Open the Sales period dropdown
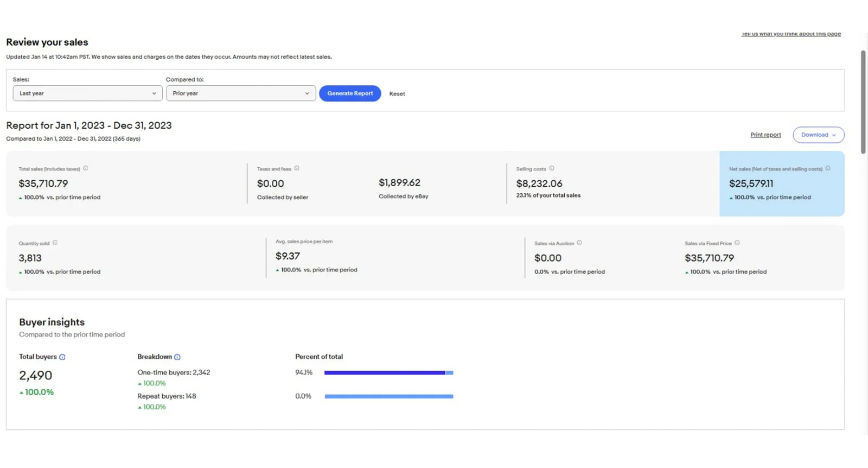This screenshot has height=468, width=868. tap(87, 93)
